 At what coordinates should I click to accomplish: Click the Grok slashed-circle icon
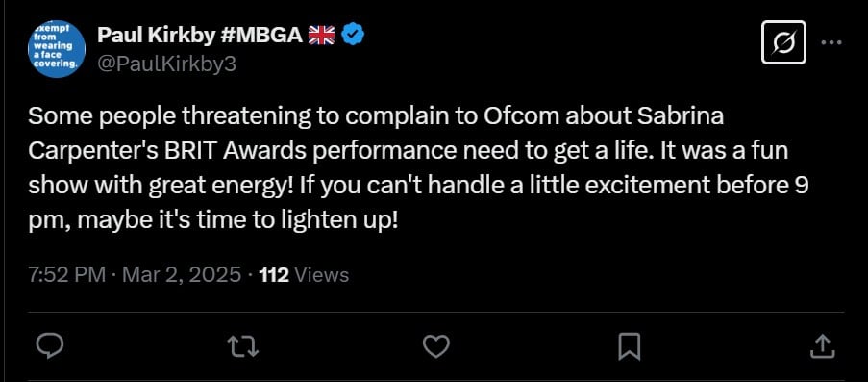coord(783,42)
